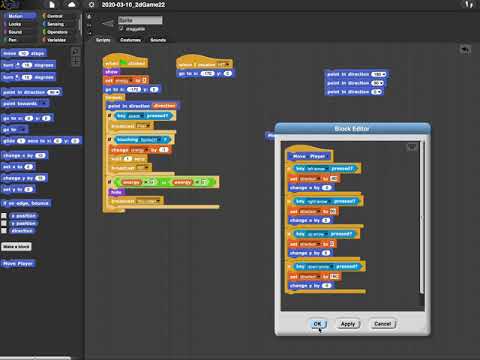Click the palette grid icon
The width and height of the screenshot is (480, 360).
point(76,61)
